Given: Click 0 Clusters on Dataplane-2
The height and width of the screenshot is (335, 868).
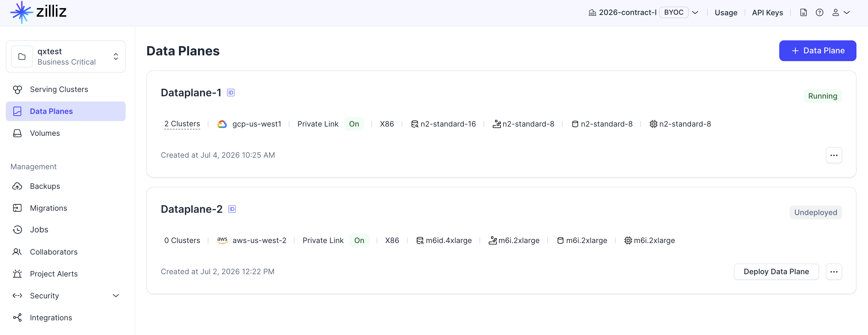Looking at the screenshot, I should 182,240.
